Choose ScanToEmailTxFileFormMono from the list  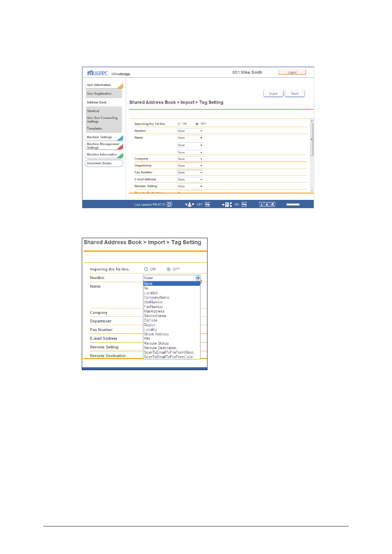171,352
